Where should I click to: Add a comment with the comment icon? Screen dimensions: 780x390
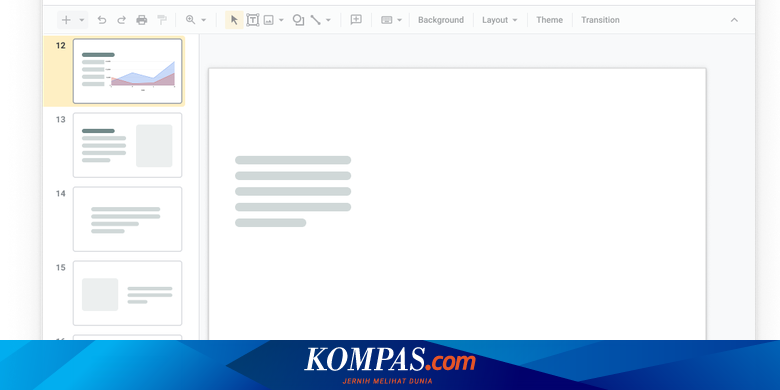point(356,20)
